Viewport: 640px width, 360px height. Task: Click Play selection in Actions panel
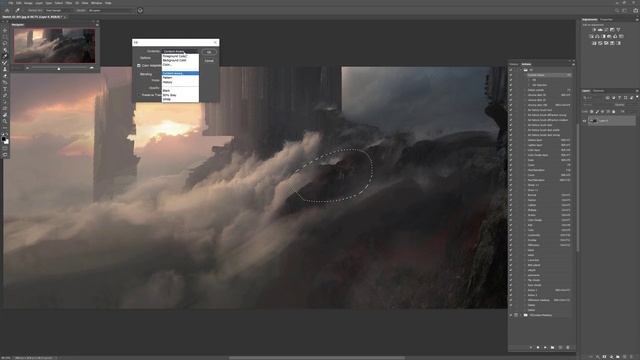[545, 347]
